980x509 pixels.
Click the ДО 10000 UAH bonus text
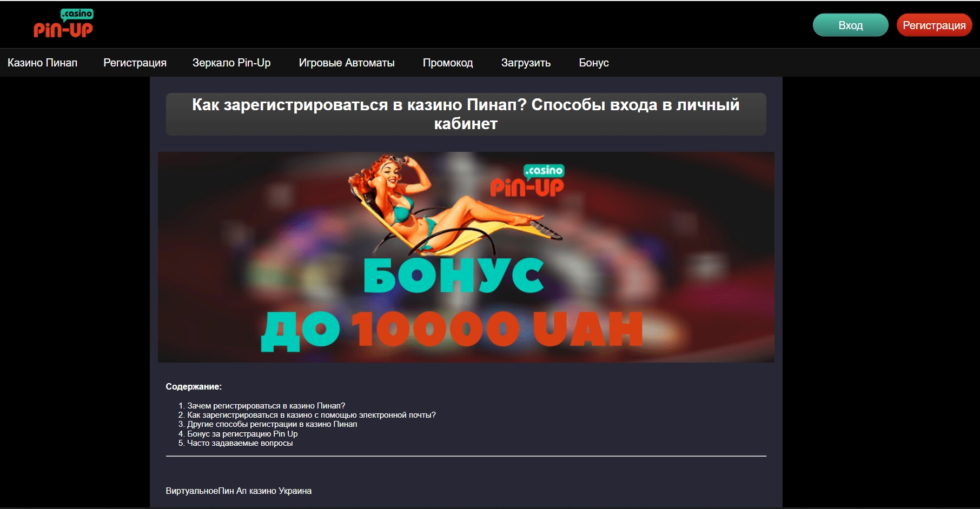(452, 330)
